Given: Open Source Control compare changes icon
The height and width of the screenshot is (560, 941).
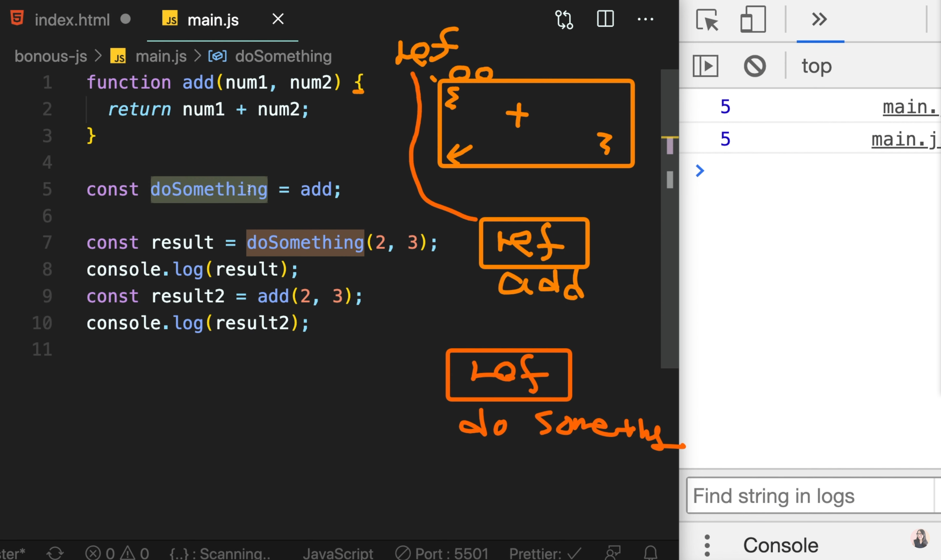Looking at the screenshot, I should click(564, 19).
